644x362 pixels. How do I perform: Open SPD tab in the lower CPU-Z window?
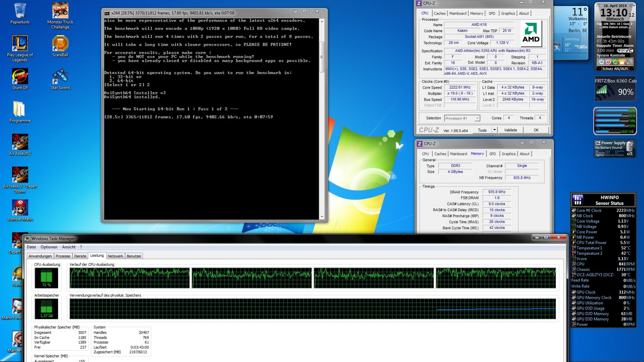pos(492,154)
